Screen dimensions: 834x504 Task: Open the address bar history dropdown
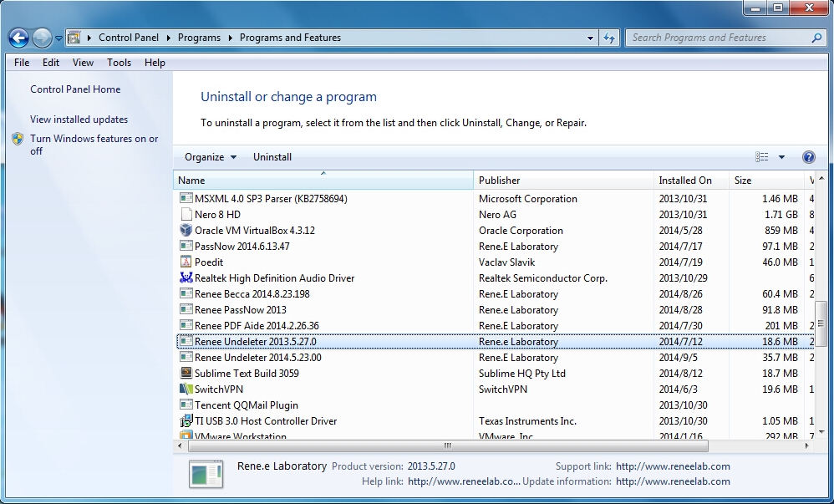(x=590, y=38)
